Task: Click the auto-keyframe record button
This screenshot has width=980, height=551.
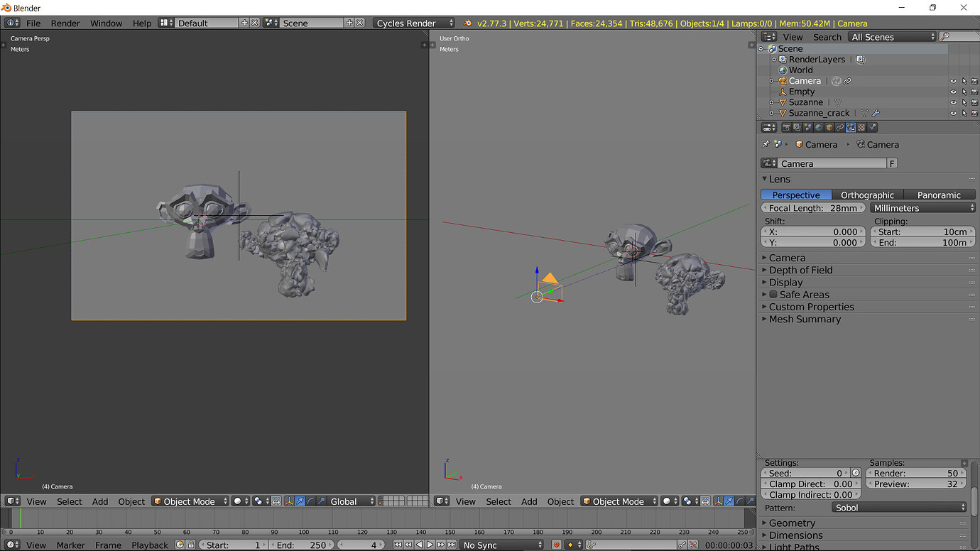Action: [x=556, y=545]
